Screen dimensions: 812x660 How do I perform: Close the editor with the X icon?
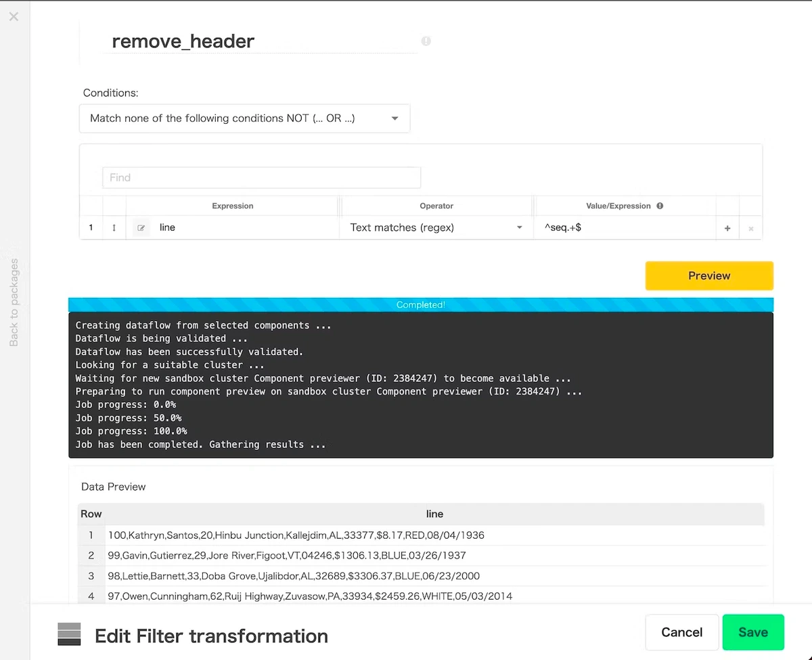coord(14,16)
